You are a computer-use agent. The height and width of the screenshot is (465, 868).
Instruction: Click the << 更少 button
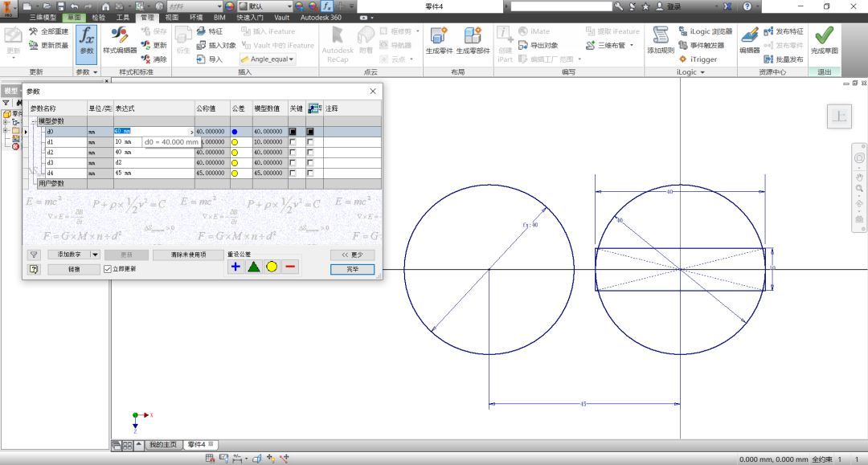352,255
